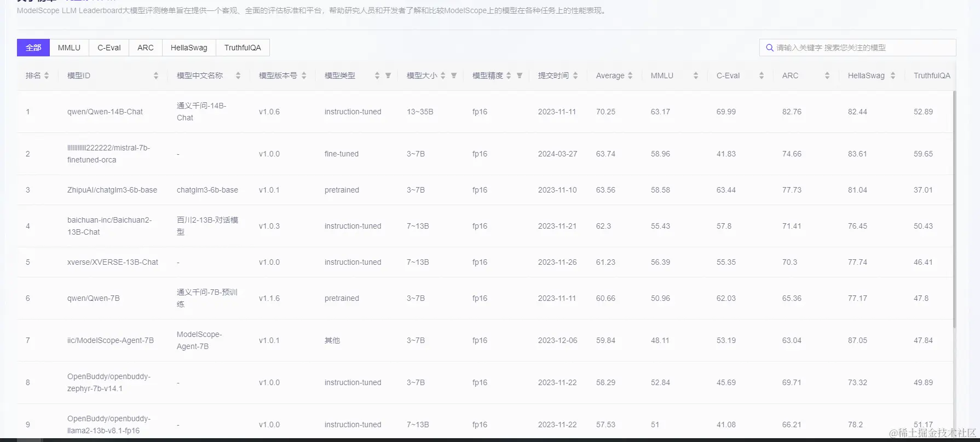The width and height of the screenshot is (980, 442).
Task: Switch to the TruthfulQA tab
Action: point(243,48)
